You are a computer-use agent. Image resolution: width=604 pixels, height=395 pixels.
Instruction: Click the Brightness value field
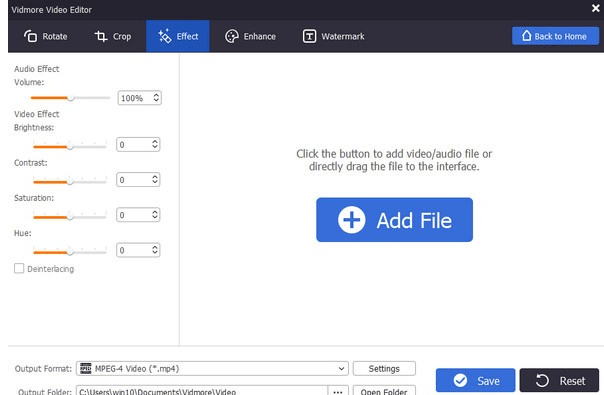[x=138, y=145]
